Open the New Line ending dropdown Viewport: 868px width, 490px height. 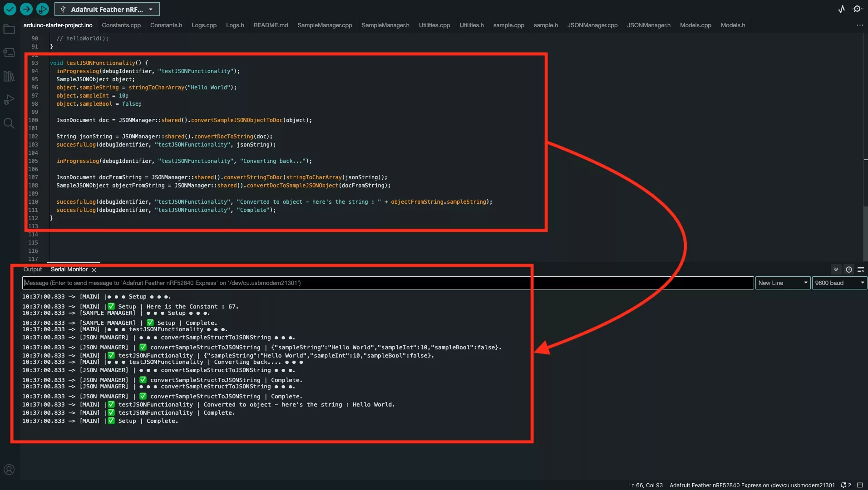(x=783, y=283)
